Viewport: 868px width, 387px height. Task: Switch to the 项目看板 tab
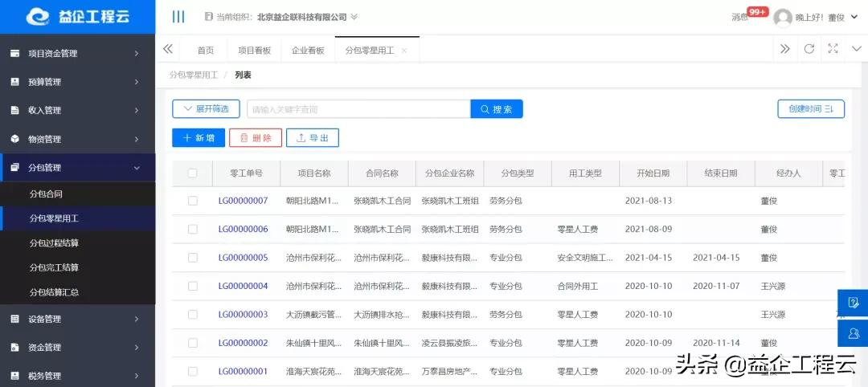point(255,51)
